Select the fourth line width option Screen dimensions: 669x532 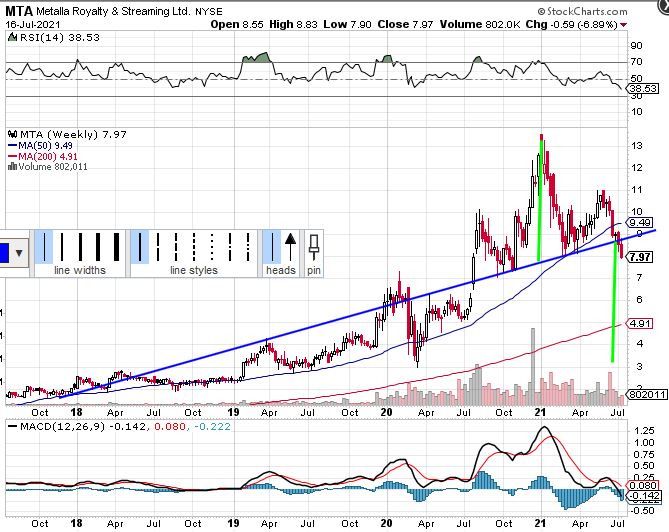point(98,247)
